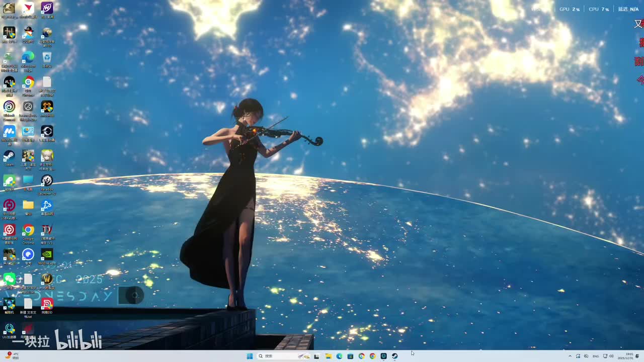The image size is (644, 362).
Task: Open the red NetEase DD desktop shortcut
Action: (47, 306)
